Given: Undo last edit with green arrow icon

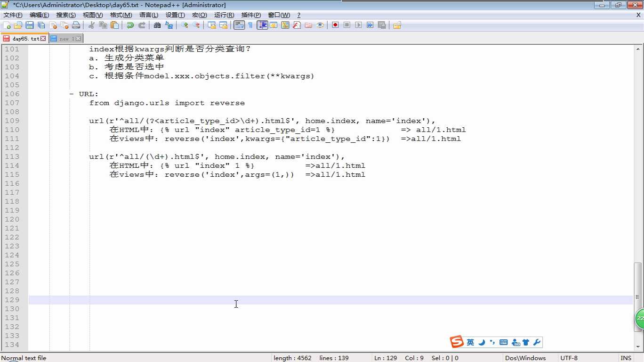Looking at the screenshot, I should [x=130, y=25].
